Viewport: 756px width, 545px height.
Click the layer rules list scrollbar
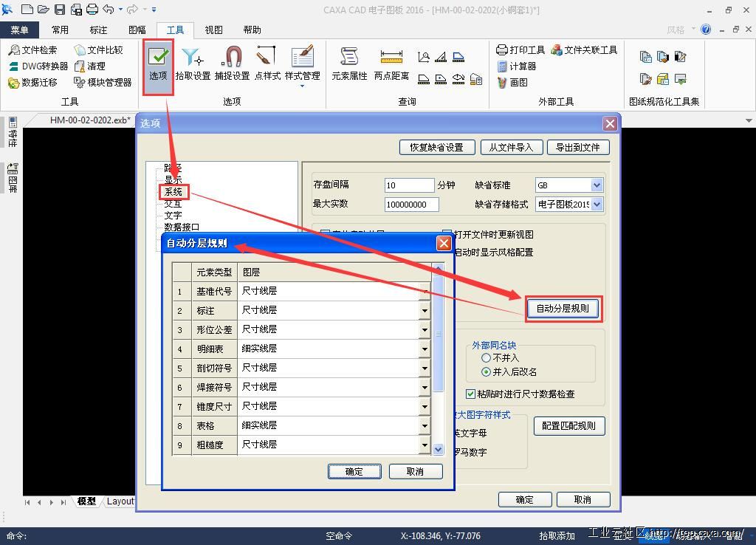(439, 333)
